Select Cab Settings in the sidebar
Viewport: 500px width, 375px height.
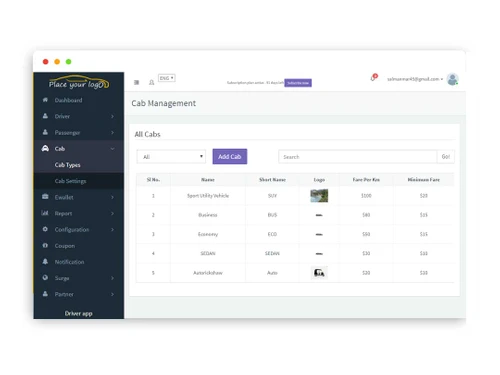(x=70, y=181)
